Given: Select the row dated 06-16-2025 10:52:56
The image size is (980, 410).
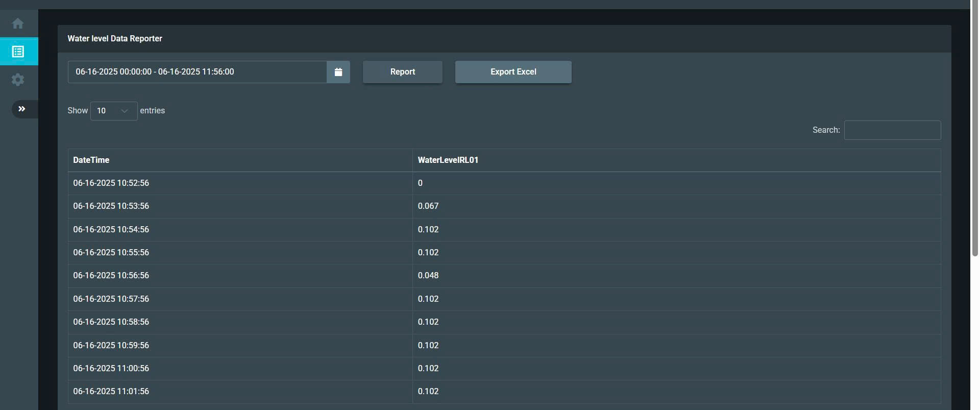Looking at the screenshot, I should click(x=111, y=183).
